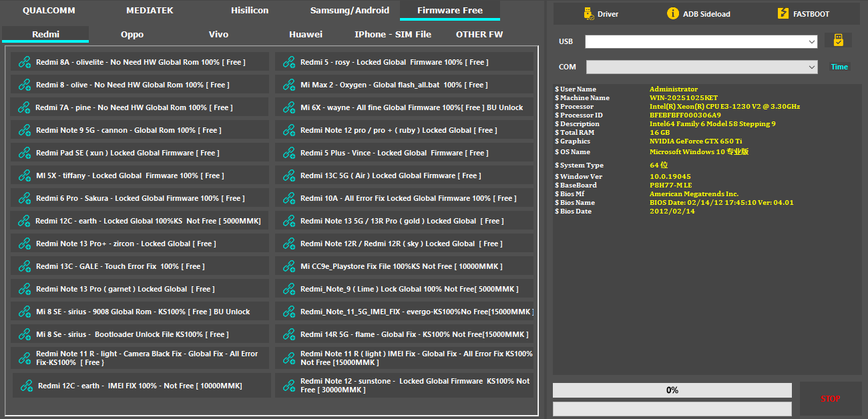Viewport: 868px width, 419px height.
Task: Click the Graphics value NVIDIA GeForce GTX 650 Ti
Action: click(x=695, y=141)
